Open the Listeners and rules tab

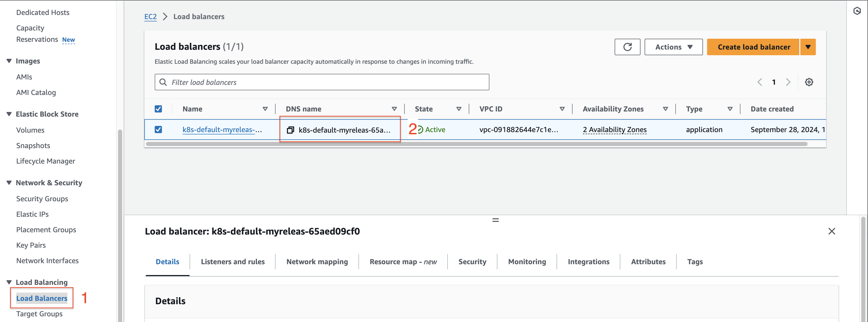pyautogui.click(x=232, y=262)
